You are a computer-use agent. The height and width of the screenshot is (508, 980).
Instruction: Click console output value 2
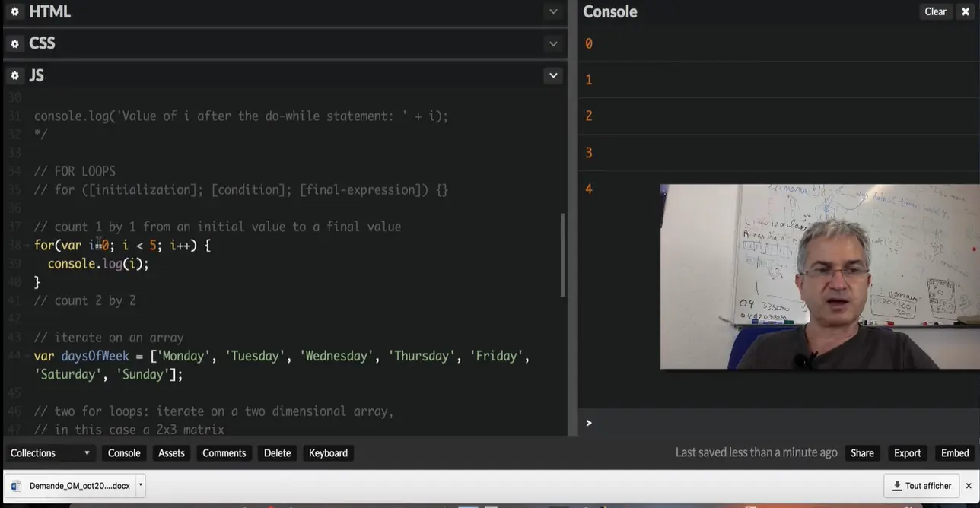(x=589, y=116)
